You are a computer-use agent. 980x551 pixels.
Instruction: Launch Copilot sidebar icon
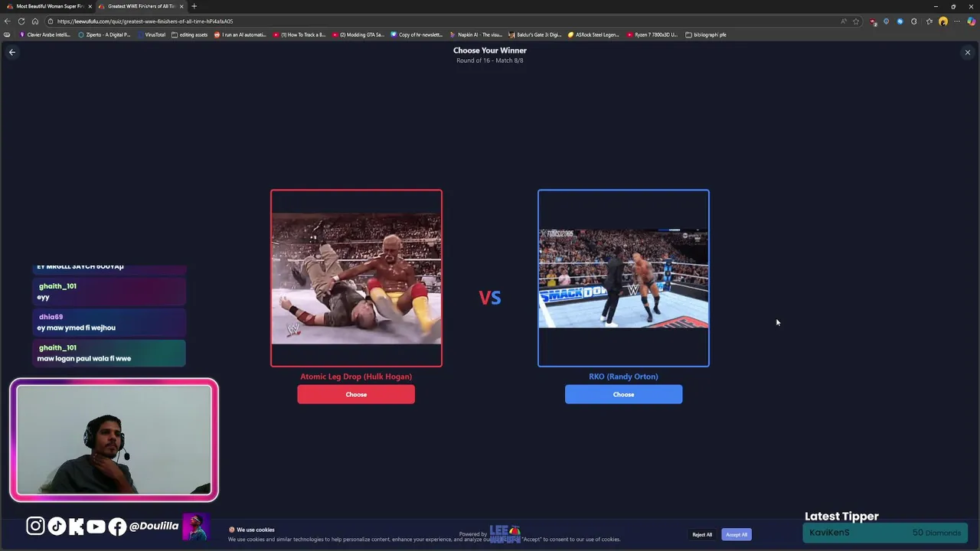click(972, 21)
